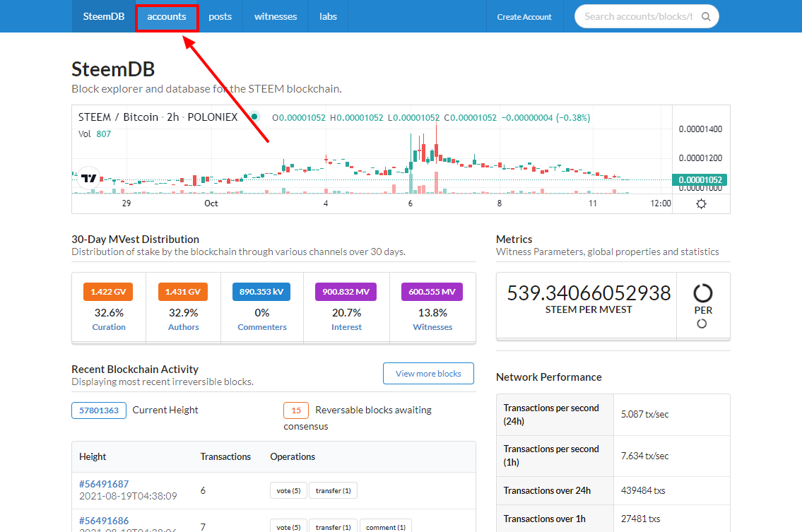This screenshot has width=802, height=532.
Task: Open the Commenters distribution link
Action: pyautogui.click(x=262, y=327)
